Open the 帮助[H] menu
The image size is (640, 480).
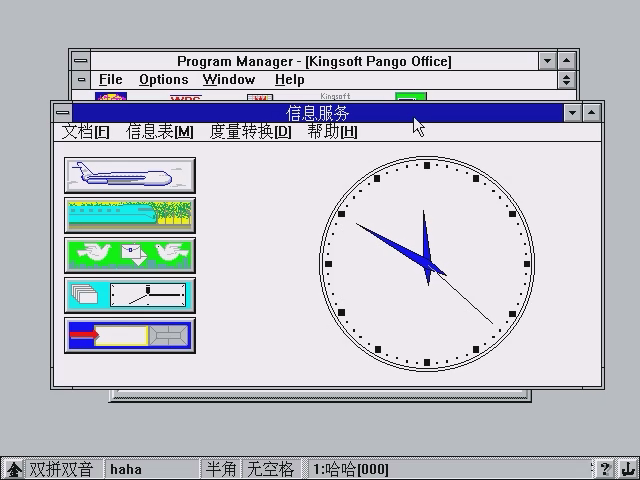point(332,132)
